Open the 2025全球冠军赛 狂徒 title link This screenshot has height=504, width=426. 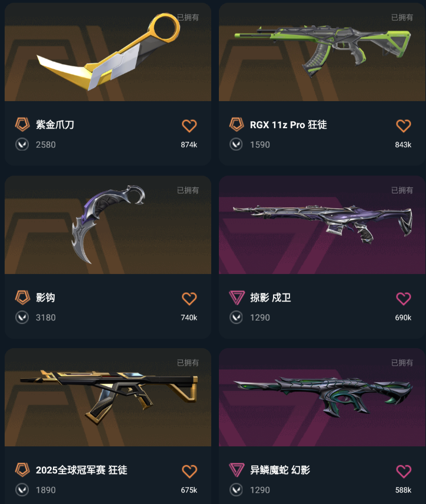[81, 470]
